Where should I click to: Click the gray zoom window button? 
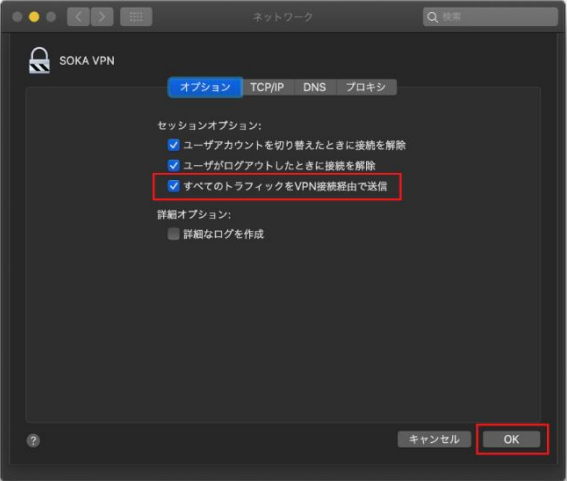tap(51, 17)
